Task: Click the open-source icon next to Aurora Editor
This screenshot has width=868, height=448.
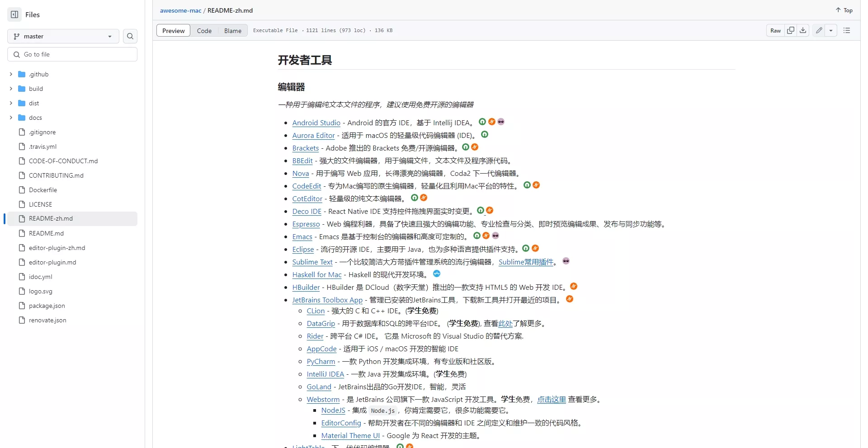Action: 485,134
